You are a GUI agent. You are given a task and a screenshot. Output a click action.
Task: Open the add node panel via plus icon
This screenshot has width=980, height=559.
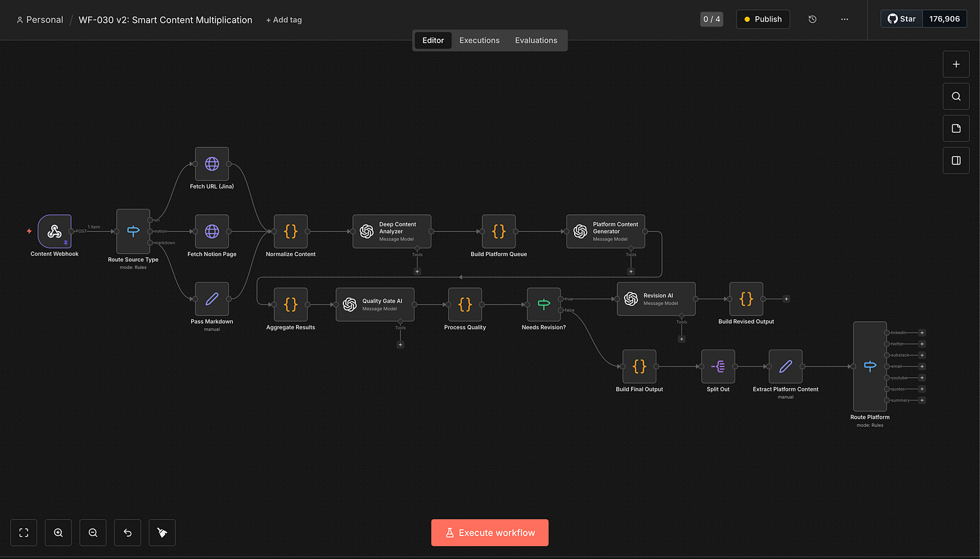tap(956, 64)
